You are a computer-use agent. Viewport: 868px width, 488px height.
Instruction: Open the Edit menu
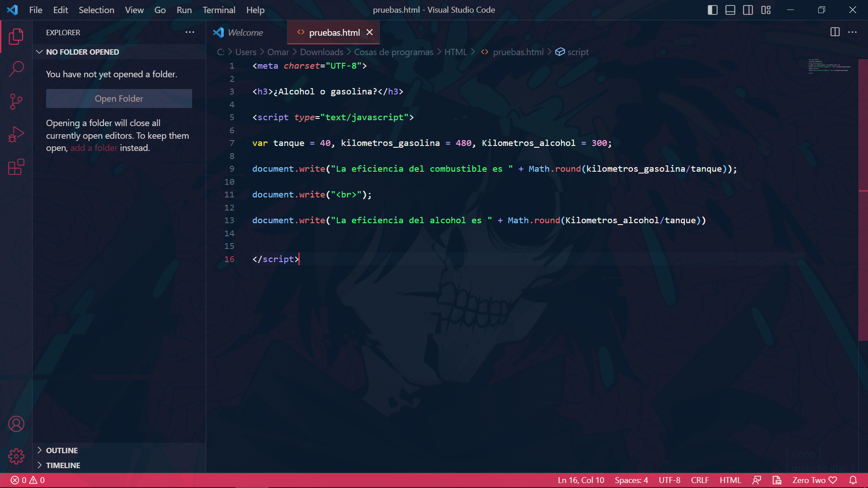point(60,10)
